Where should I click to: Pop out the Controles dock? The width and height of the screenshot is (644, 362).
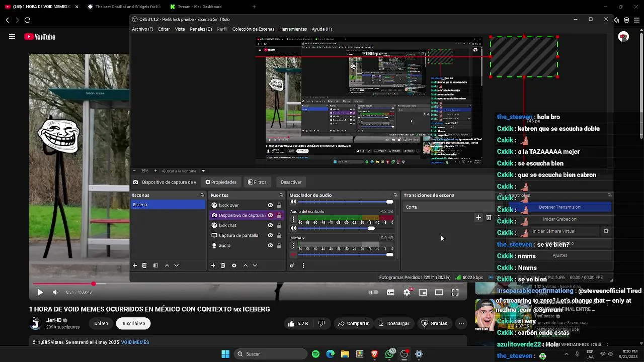[x=609, y=195]
